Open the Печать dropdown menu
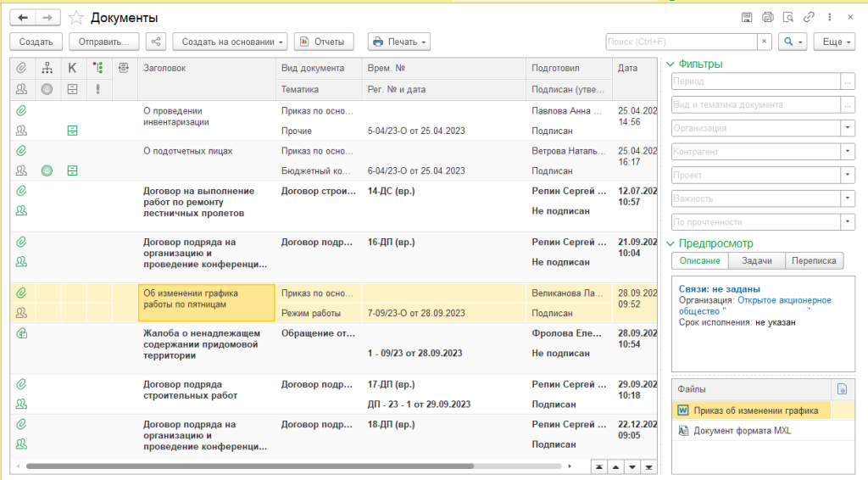The width and height of the screenshot is (868, 480). click(399, 42)
